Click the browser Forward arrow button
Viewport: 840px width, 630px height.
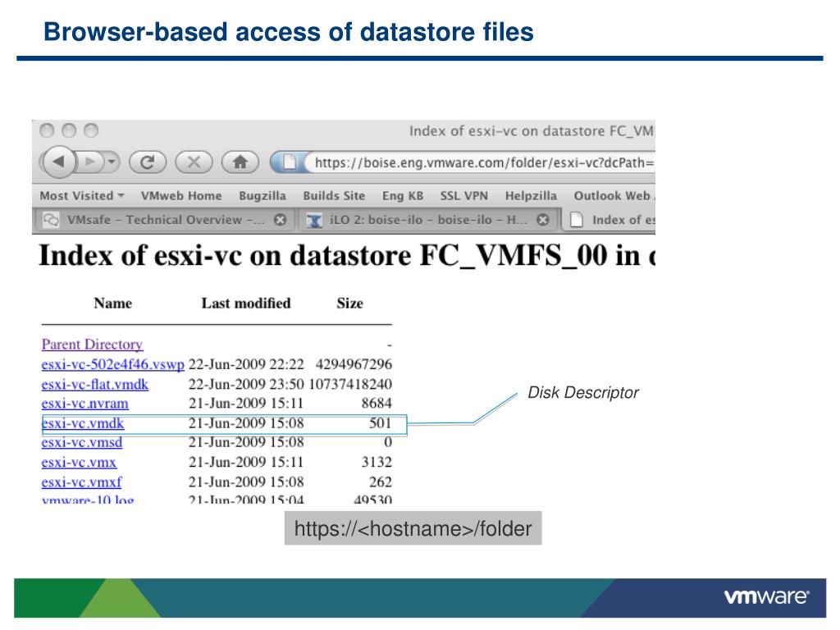[x=89, y=162]
